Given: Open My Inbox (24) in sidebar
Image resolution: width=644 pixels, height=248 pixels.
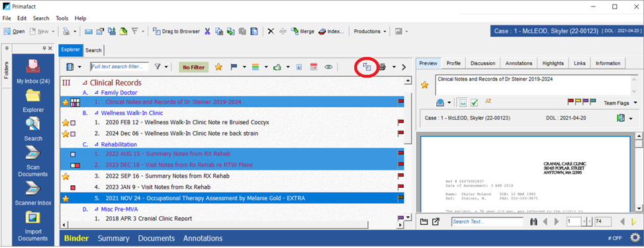Looking at the screenshot, I should pos(33,71).
